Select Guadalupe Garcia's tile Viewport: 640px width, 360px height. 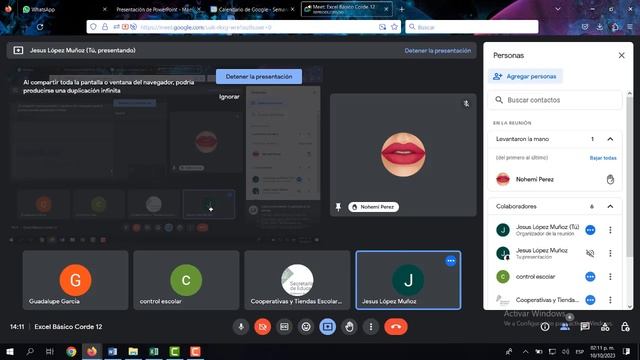point(76,280)
